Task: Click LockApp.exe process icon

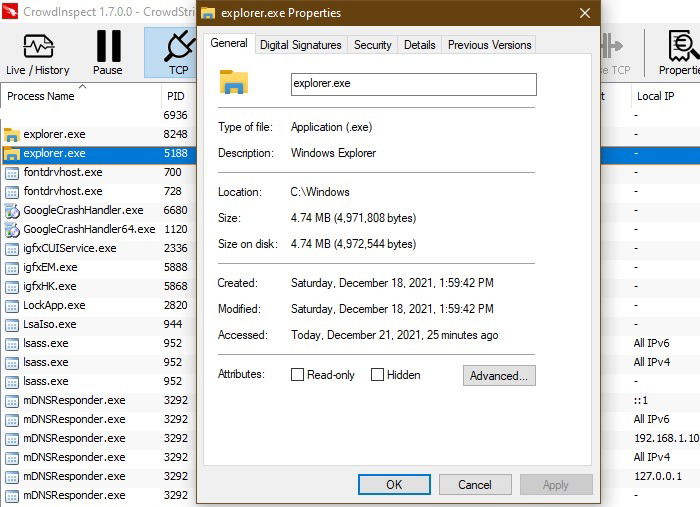Action: point(12,306)
